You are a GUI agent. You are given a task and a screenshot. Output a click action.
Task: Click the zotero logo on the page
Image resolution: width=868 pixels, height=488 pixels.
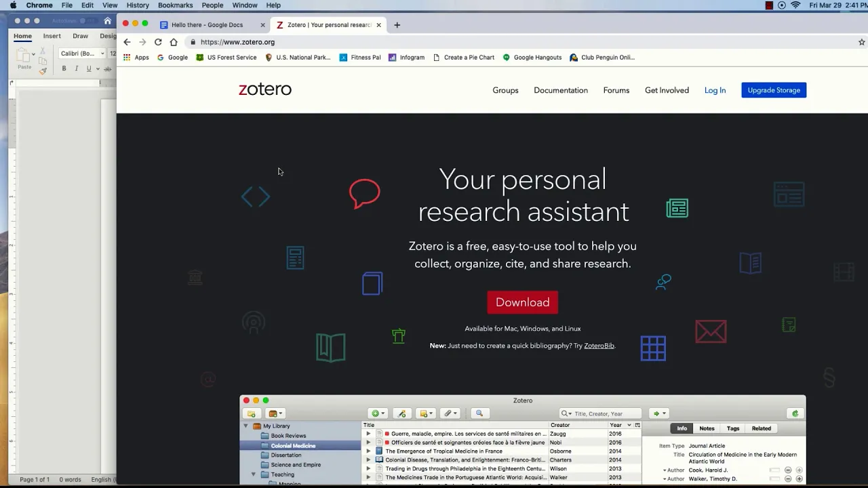coord(265,89)
